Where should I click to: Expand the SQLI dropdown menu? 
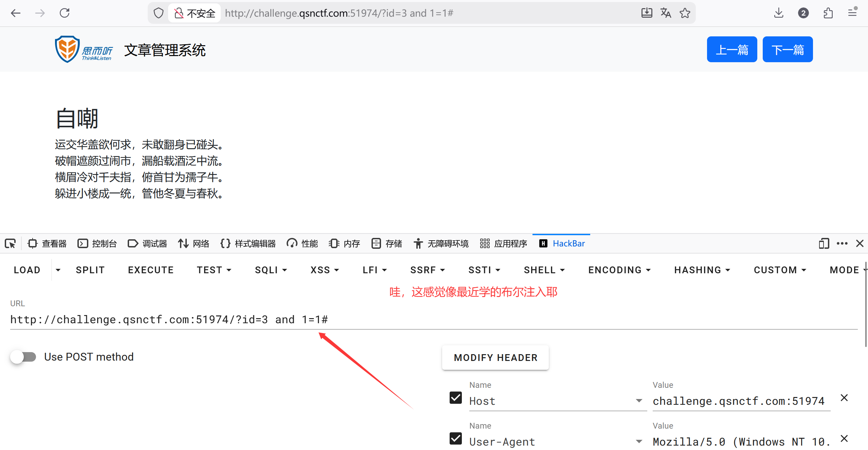(271, 270)
